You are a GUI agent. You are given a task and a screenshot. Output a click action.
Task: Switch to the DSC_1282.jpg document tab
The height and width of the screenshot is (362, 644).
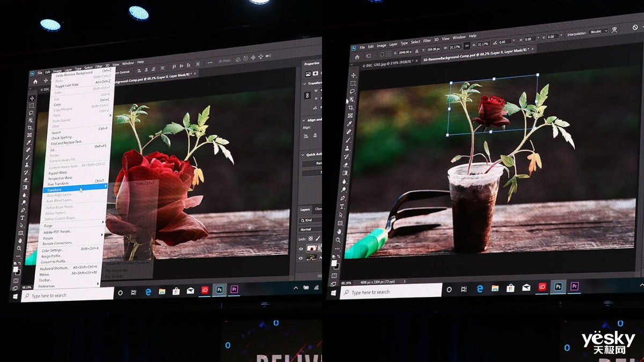click(387, 63)
